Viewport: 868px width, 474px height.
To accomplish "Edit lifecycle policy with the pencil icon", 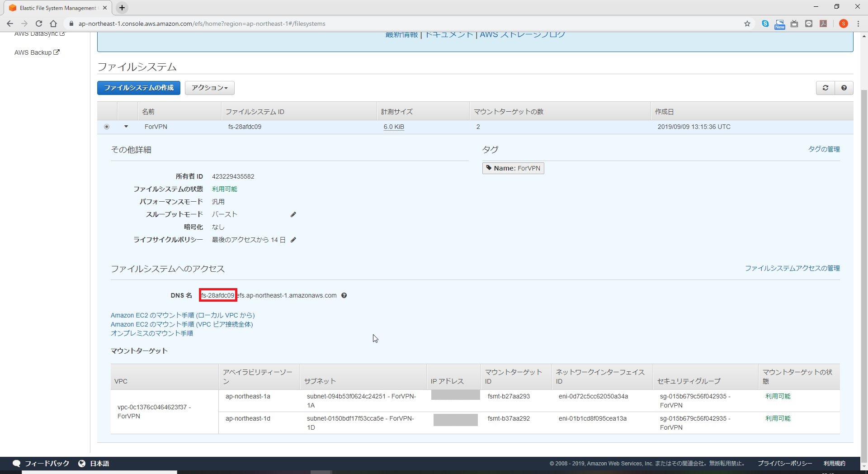I will 293,240.
